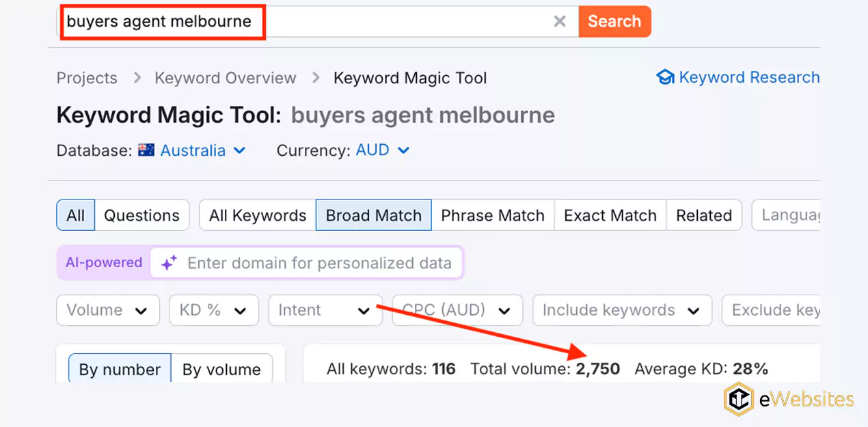Open the Australia database dropdown
Image resolution: width=868 pixels, height=427 pixels.
(202, 150)
